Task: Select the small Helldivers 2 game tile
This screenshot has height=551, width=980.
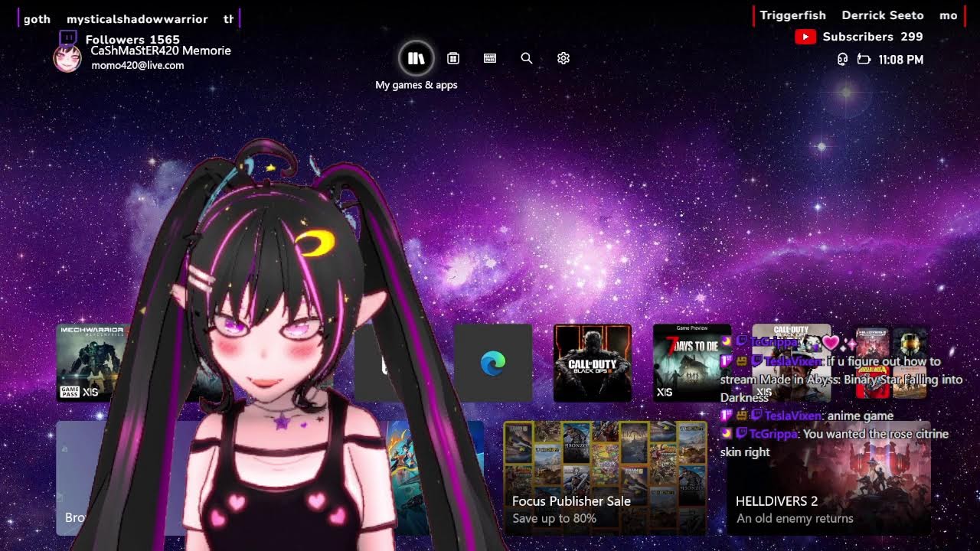Action: 872,344
